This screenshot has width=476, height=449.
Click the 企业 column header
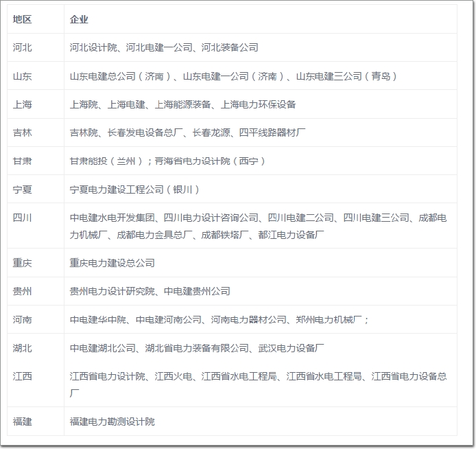point(261,19)
